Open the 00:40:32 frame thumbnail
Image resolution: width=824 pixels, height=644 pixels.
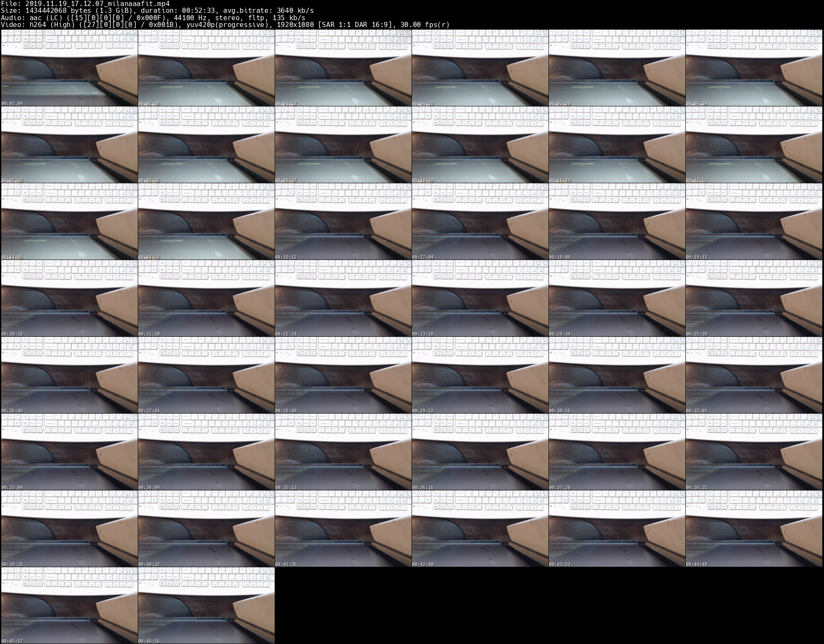pos(206,529)
